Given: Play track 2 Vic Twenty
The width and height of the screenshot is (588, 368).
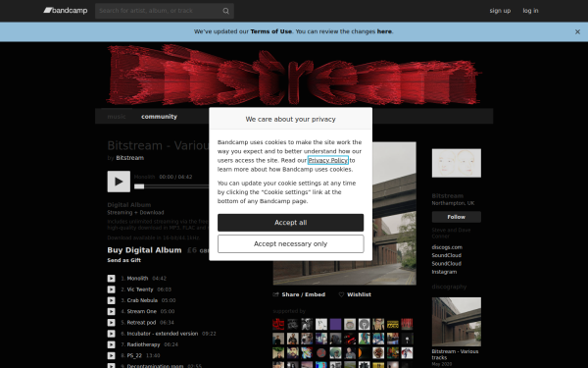Looking at the screenshot, I should pyautogui.click(x=112, y=289).
